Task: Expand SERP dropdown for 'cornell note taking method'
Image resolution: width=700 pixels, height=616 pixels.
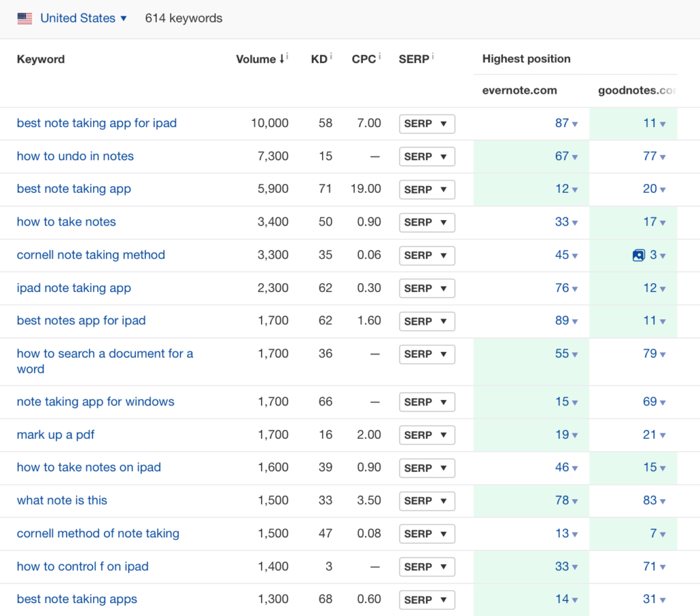Action: [427, 255]
